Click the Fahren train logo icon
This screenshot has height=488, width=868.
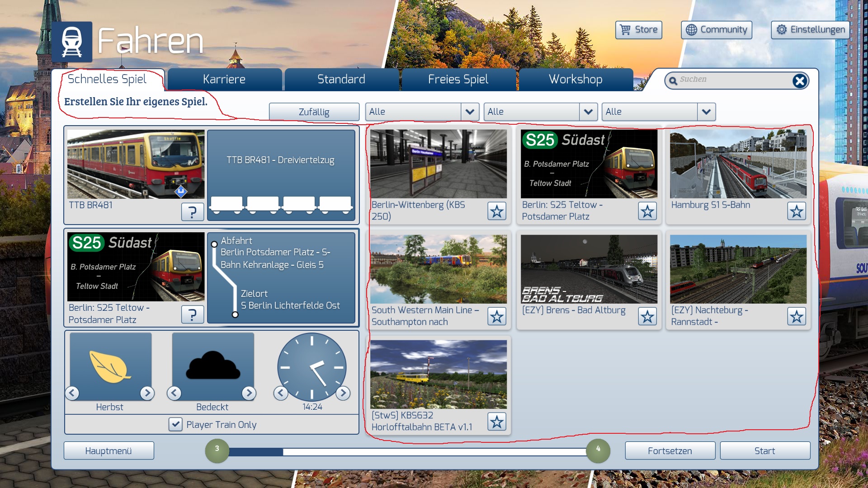[72, 42]
